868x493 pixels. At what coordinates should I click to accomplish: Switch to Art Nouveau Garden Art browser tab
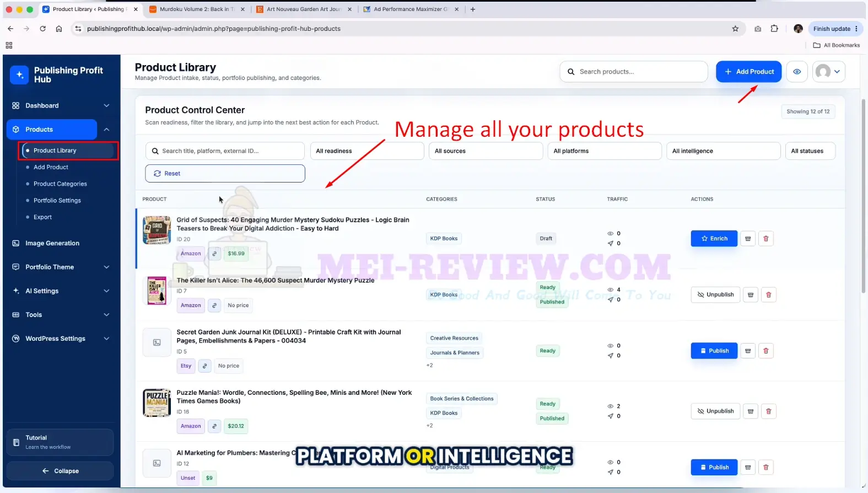point(304,9)
